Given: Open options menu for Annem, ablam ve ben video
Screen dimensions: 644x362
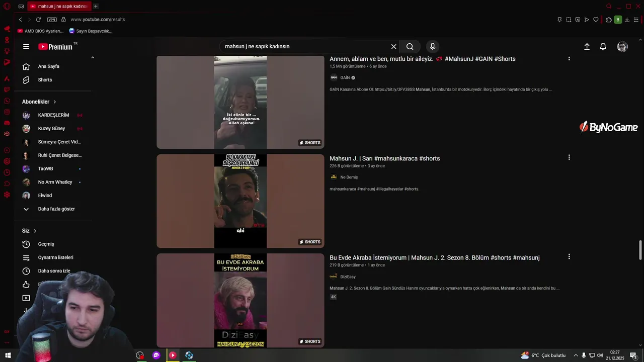Looking at the screenshot, I should tap(569, 58).
